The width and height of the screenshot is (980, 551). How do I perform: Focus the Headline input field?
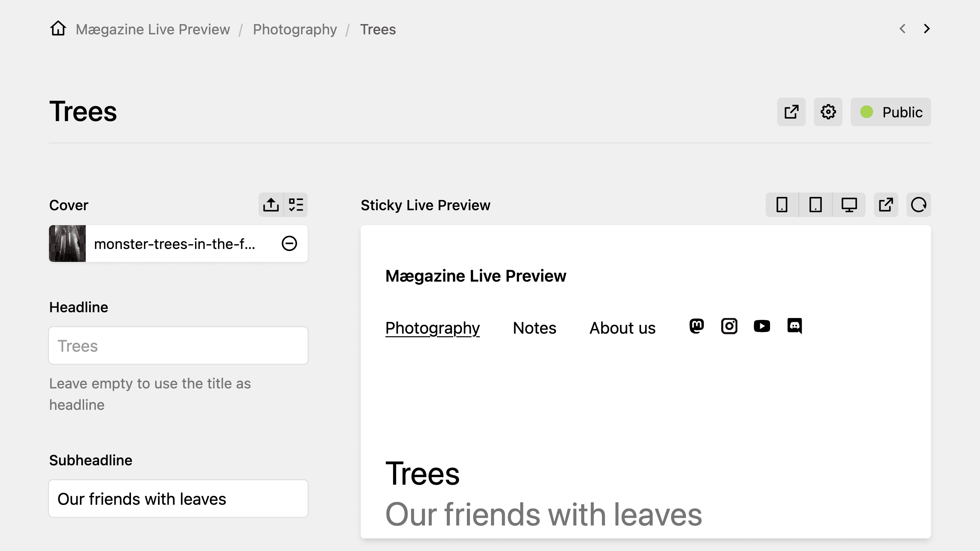(178, 346)
